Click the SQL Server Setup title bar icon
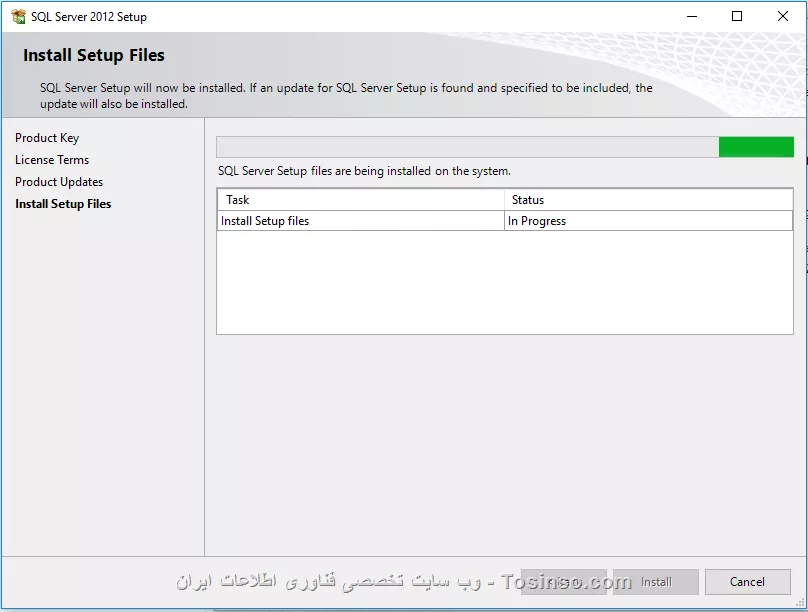This screenshot has width=808, height=612. (19, 16)
